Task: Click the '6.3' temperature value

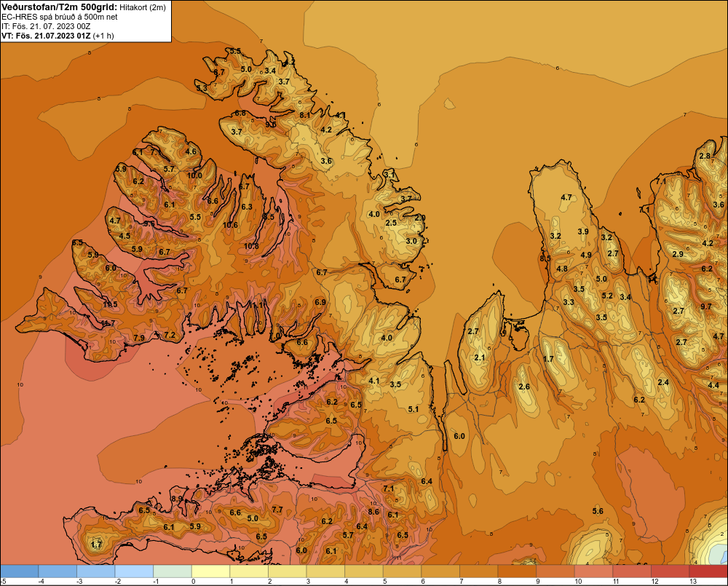Action: point(247,207)
